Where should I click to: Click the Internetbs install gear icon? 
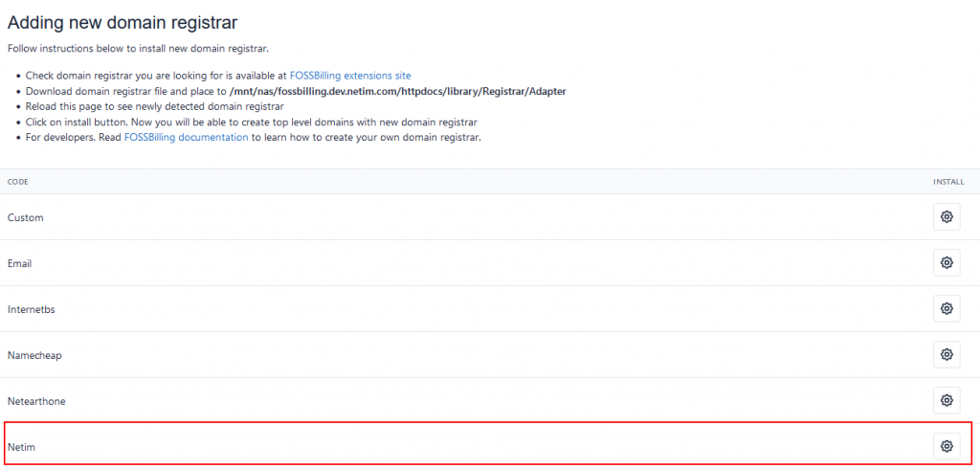947,309
